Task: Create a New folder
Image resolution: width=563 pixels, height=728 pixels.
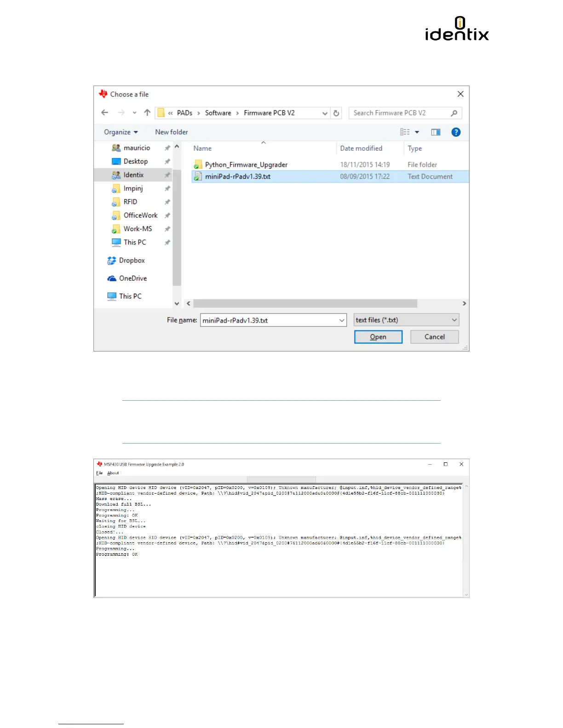Action: point(172,132)
